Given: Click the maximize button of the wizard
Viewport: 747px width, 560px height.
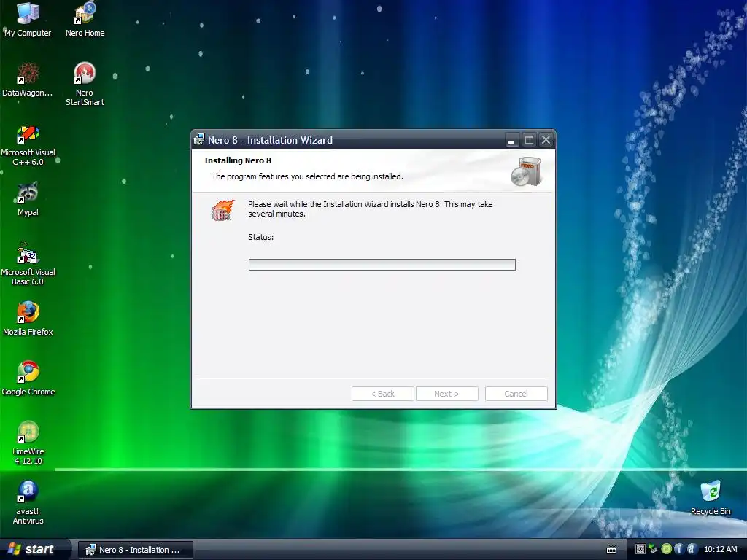Looking at the screenshot, I should click(529, 140).
